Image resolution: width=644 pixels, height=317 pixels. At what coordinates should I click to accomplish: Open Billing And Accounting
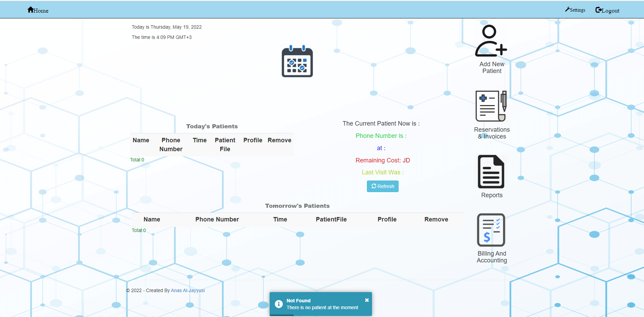click(x=491, y=230)
